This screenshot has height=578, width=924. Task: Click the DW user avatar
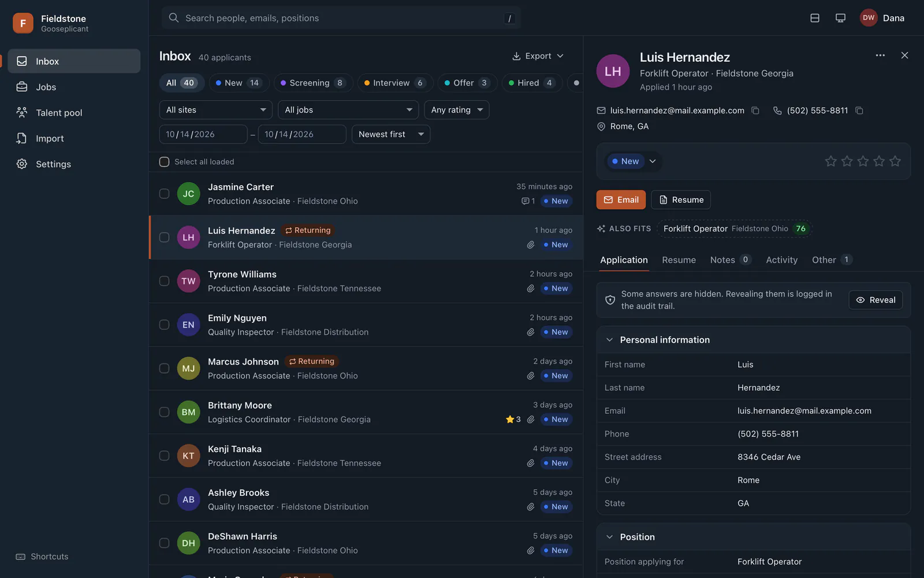click(x=869, y=18)
